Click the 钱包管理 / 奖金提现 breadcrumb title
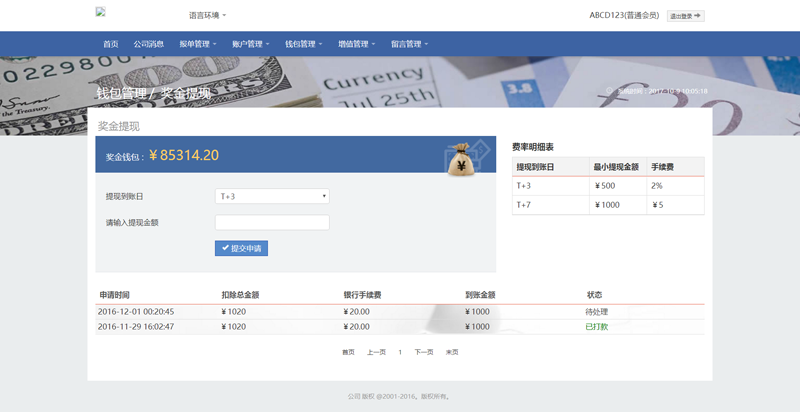Viewport: 800px width, 412px height. tap(153, 93)
